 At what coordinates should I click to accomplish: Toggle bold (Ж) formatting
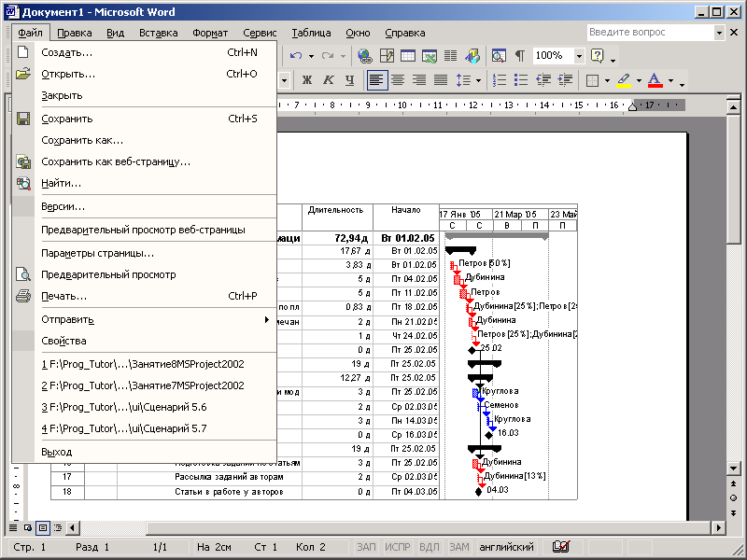307,80
